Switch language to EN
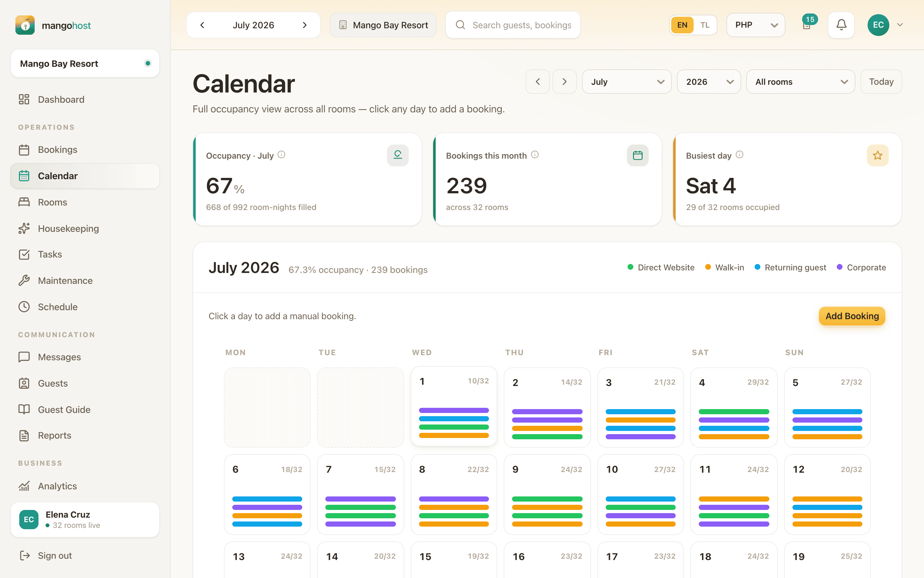Viewport: 924px width, 578px height. click(682, 25)
